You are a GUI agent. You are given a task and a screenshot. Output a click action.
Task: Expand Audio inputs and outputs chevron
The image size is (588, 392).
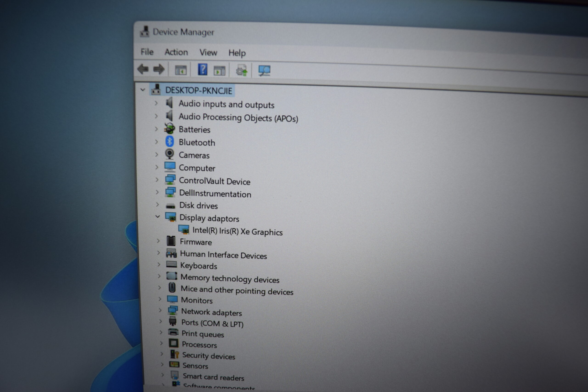(156, 103)
